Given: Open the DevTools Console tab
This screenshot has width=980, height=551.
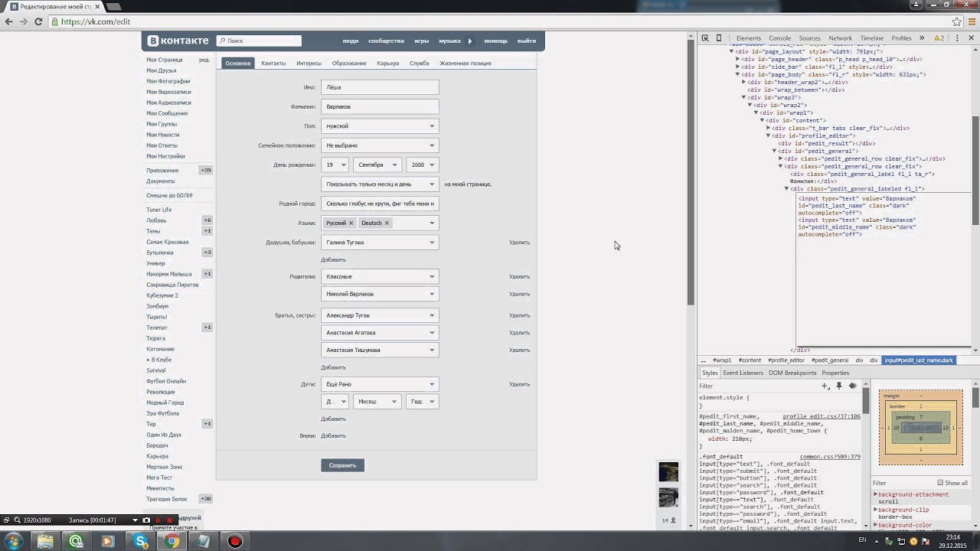Looking at the screenshot, I should coord(779,38).
